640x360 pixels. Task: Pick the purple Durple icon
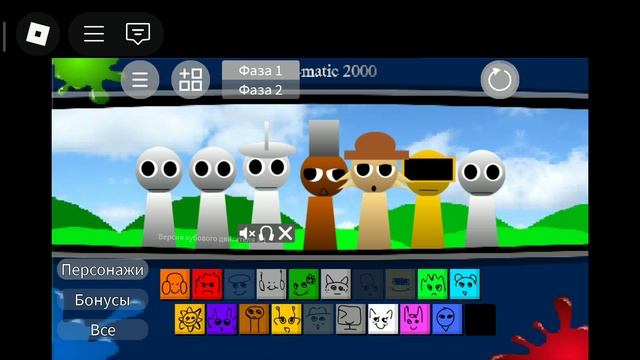[222, 319]
